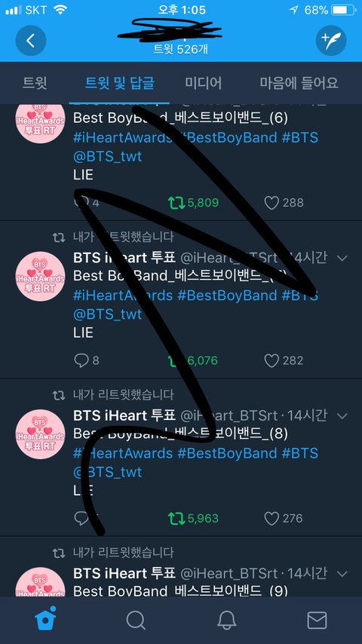Reply to the tweet with 8 comments
The width and height of the screenshot is (362, 644).
pyautogui.click(x=81, y=360)
